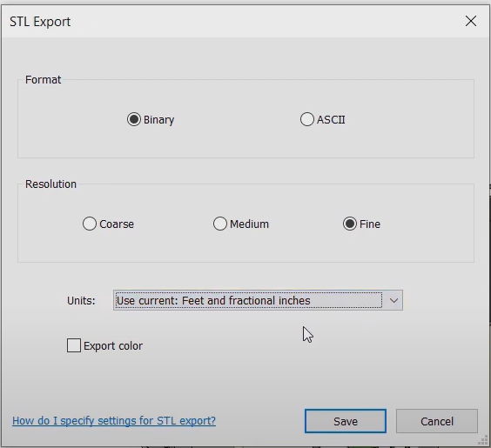Click the dialog resize grip corner
This screenshot has width=491, height=448.
pyautogui.click(x=483, y=440)
